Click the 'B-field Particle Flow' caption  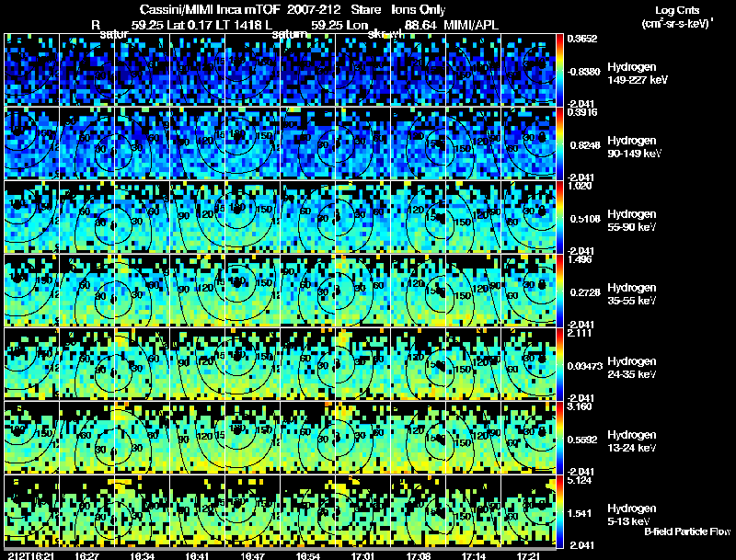[x=687, y=531]
